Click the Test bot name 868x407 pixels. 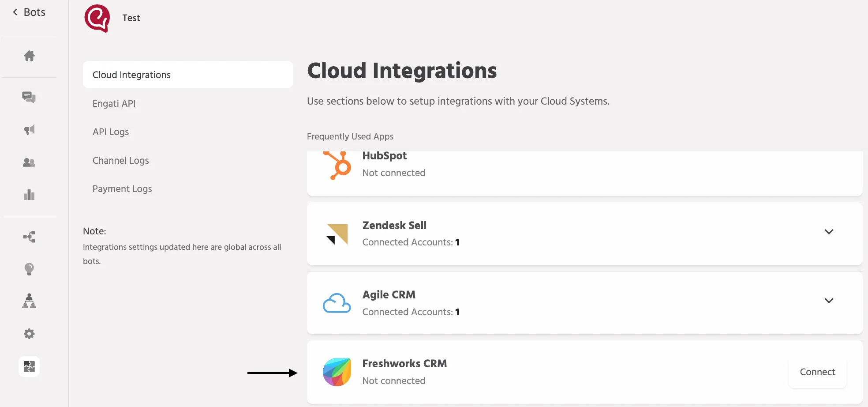(131, 18)
